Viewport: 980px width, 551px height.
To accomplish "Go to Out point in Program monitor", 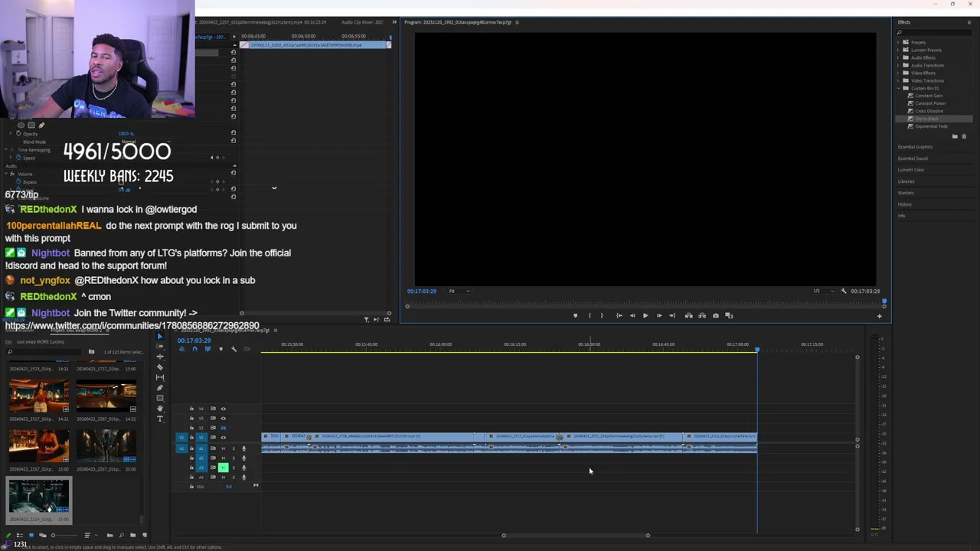I will (672, 315).
